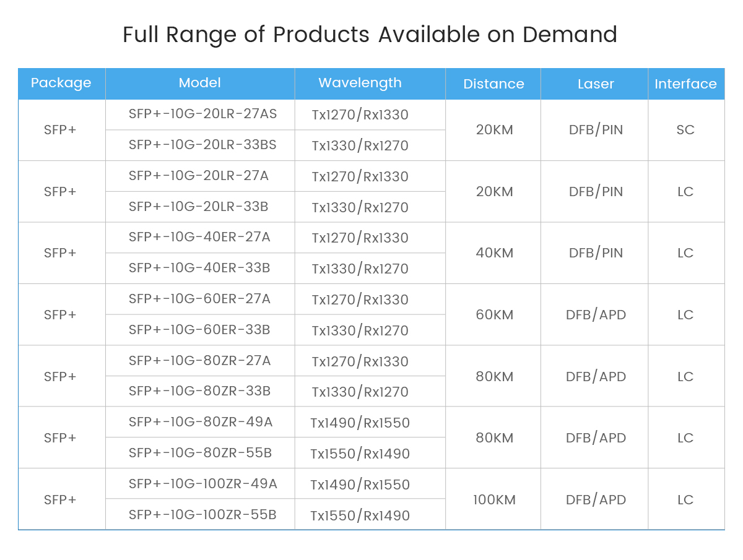Select the Wavelength column header

coord(360,83)
